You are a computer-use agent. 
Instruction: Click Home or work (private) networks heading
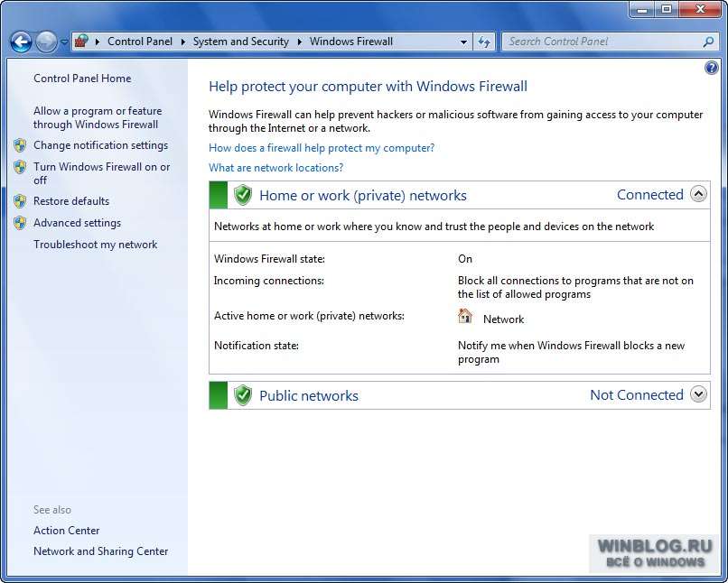[x=362, y=195]
